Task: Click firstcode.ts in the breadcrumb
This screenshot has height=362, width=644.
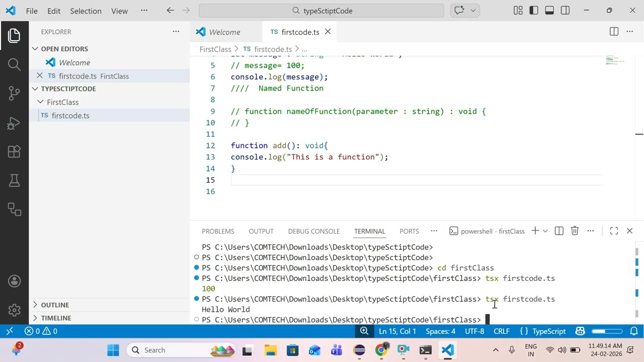Action: [x=273, y=49]
